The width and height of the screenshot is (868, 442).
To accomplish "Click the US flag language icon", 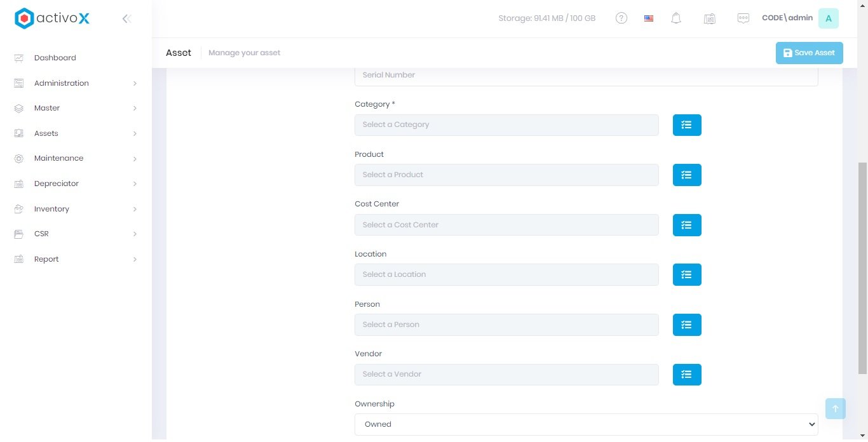I will coord(649,18).
